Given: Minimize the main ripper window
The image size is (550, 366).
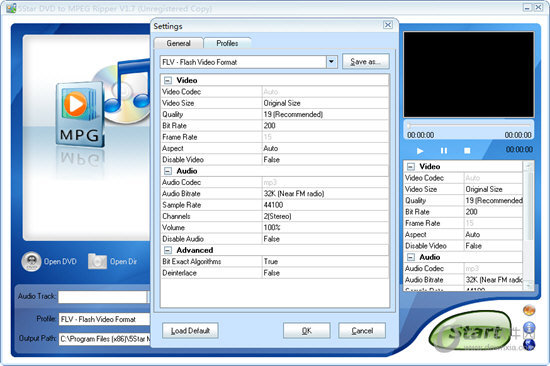Looking at the screenshot, I should pos(527,7).
